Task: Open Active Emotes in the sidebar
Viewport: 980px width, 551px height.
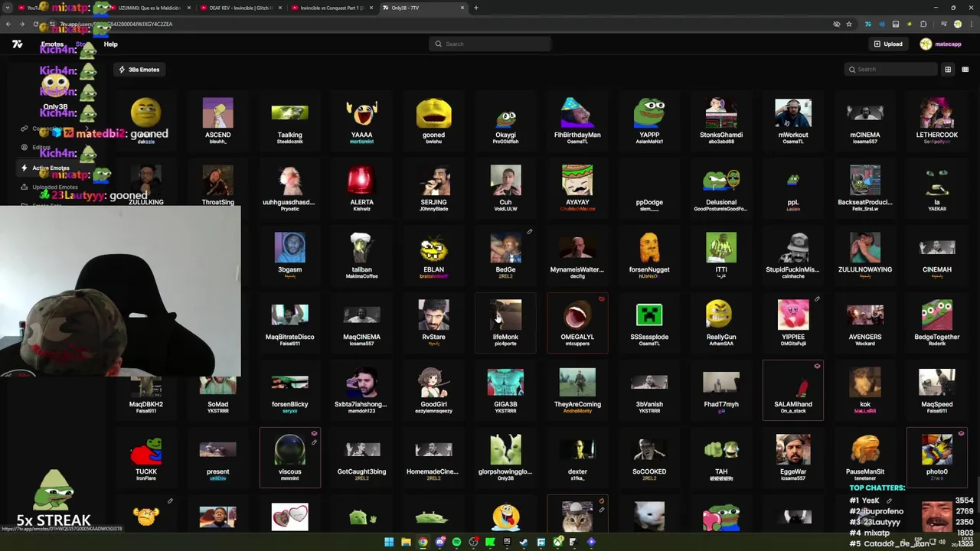Action: [51, 168]
